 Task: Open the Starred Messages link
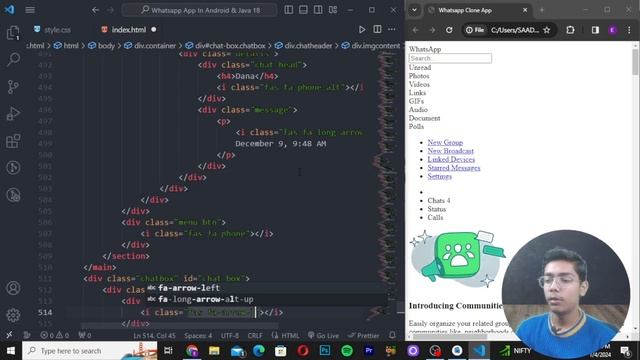[453, 168]
